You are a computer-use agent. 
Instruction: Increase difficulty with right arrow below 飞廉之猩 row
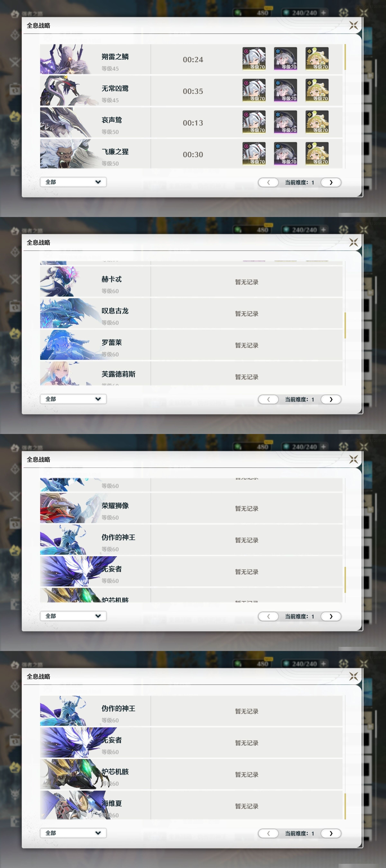click(x=331, y=182)
